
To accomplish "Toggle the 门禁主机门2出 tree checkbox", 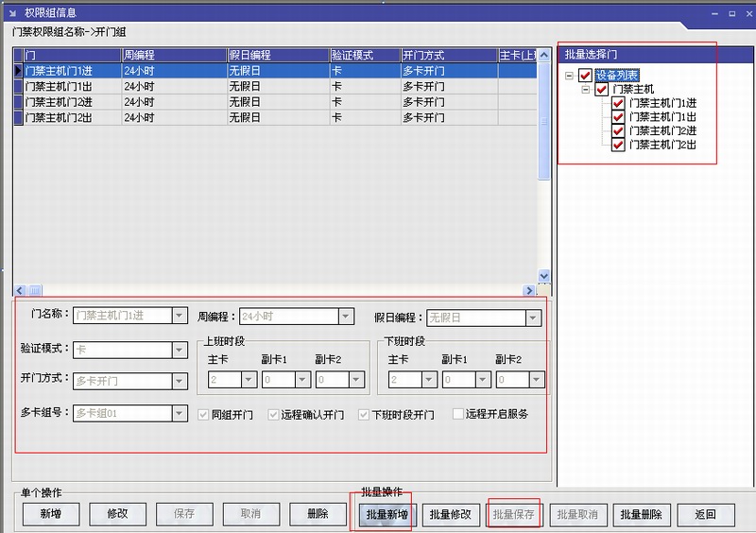I will pos(618,145).
